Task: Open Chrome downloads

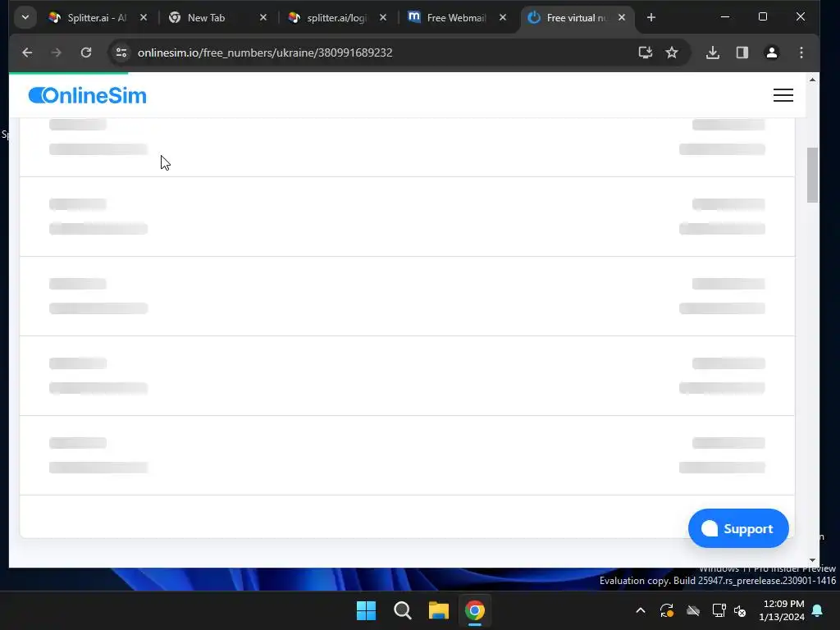Action: 713,52
